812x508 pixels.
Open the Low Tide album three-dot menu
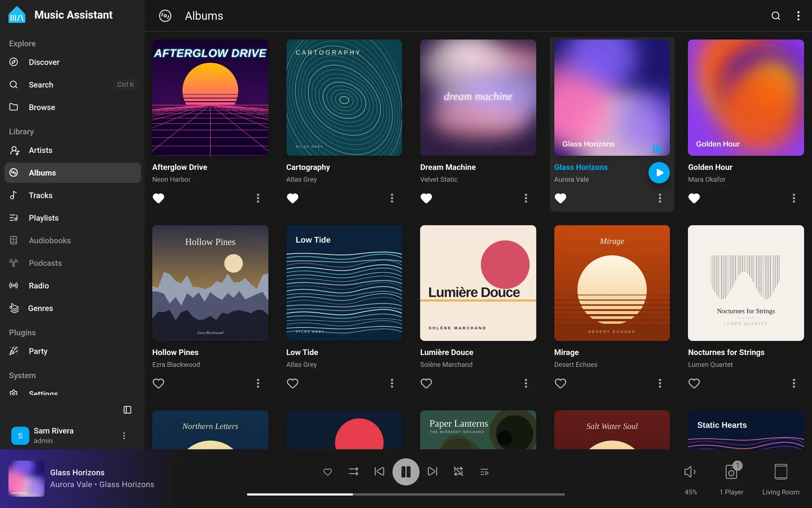tap(392, 383)
